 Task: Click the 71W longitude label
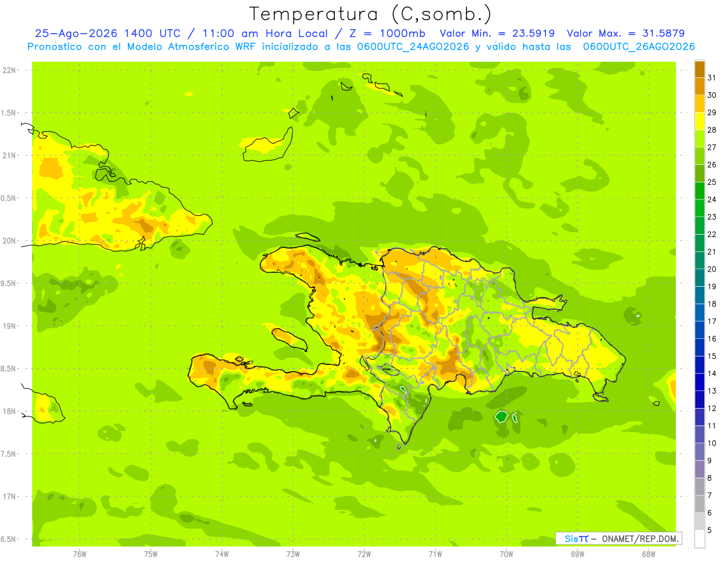click(x=435, y=554)
